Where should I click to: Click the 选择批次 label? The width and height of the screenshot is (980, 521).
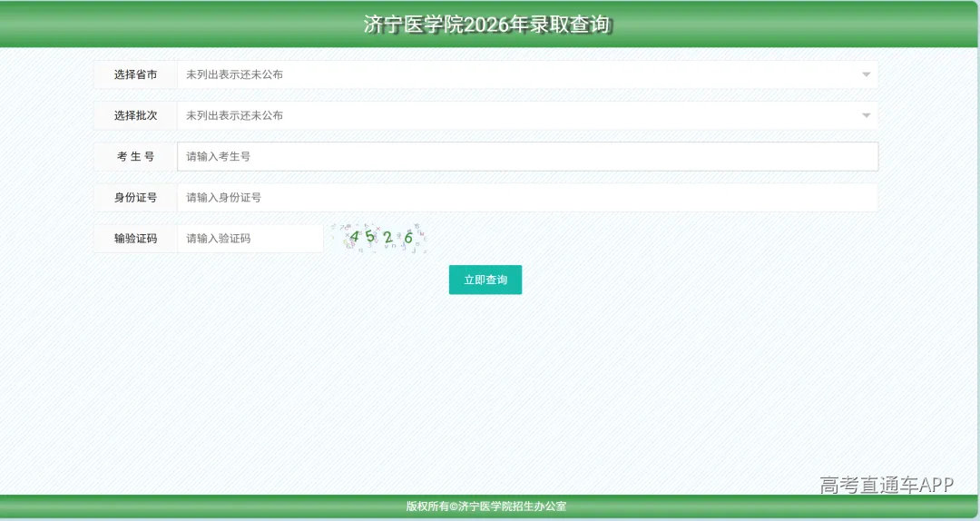pyautogui.click(x=135, y=115)
